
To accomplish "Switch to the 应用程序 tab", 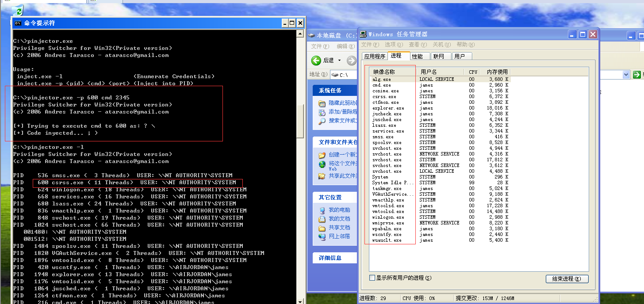I will tap(375, 56).
